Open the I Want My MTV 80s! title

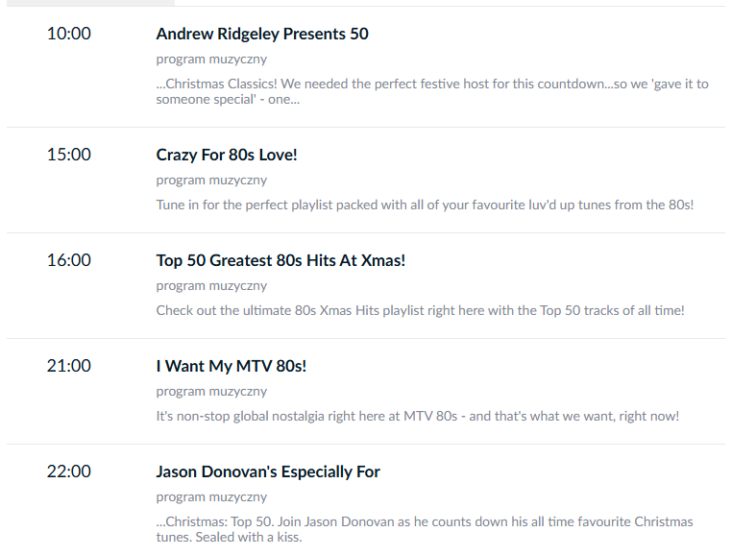pos(231,366)
